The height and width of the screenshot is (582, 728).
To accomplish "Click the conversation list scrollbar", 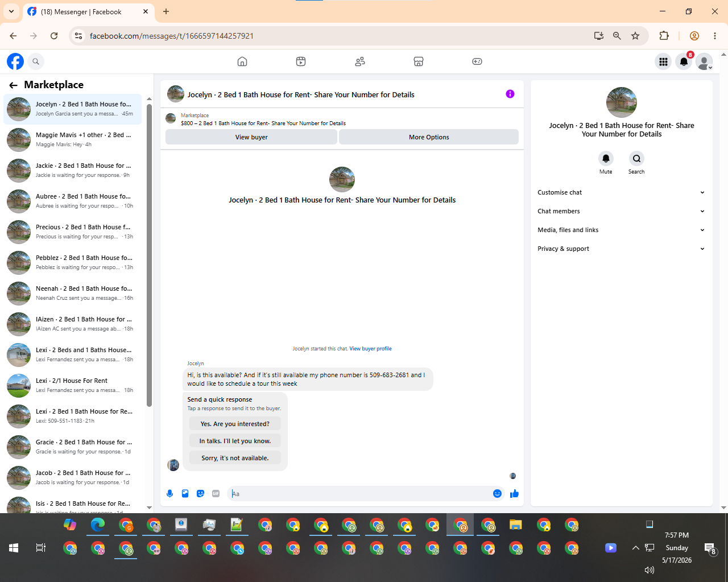I will (149, 255).
